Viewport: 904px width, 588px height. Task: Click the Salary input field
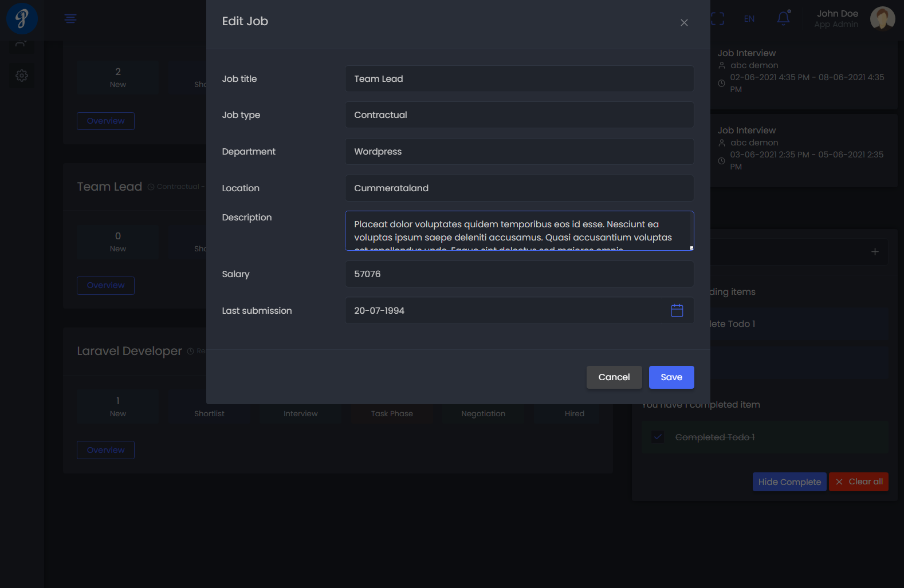(519, 274)
